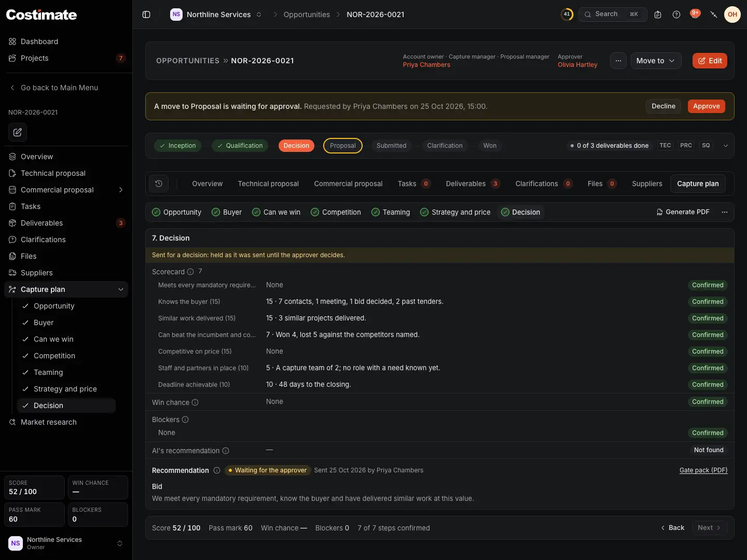Open the Strategy and price step in the step bar
Screen dimensions: 747x560
click(455, 212)
